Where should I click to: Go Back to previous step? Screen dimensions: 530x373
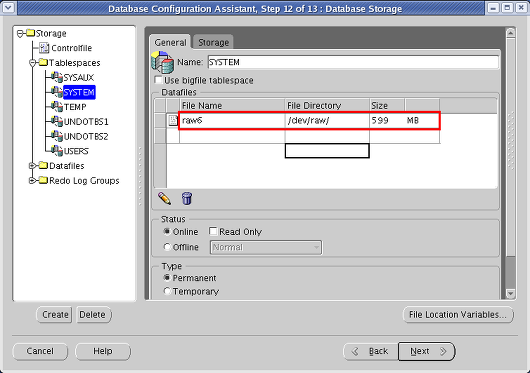pos(371,351)
